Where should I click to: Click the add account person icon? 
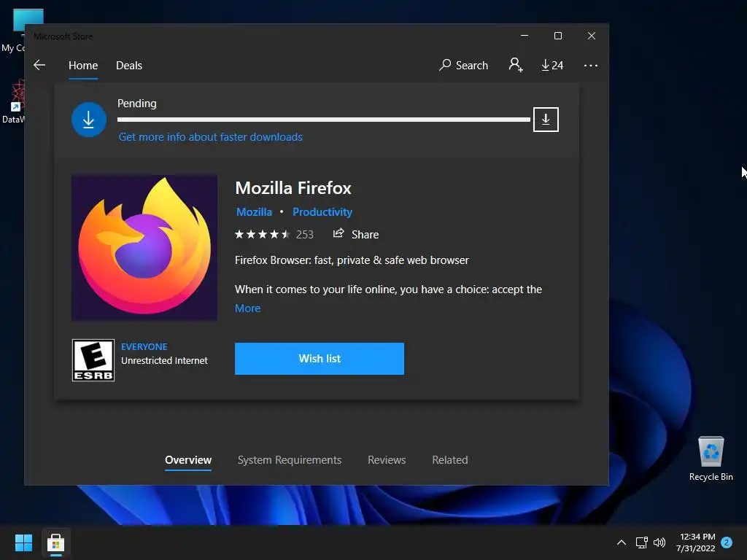coord(516,65)
